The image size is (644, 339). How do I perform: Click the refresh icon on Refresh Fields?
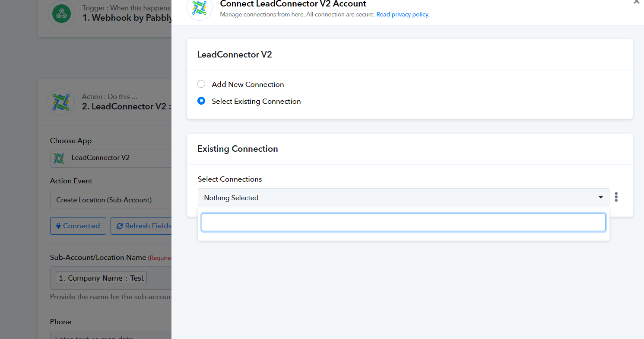point(120,226)
